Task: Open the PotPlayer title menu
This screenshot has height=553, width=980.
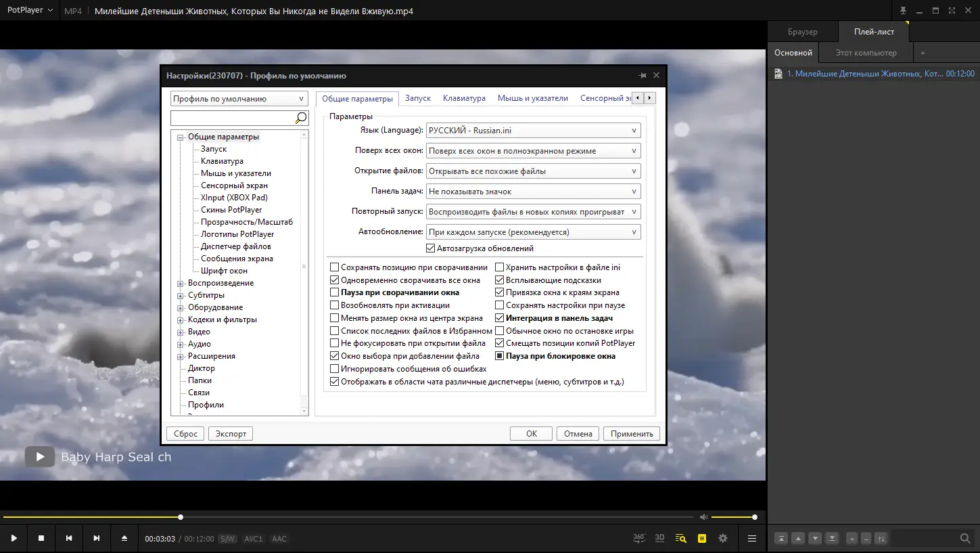Action: tap(30, 11)
